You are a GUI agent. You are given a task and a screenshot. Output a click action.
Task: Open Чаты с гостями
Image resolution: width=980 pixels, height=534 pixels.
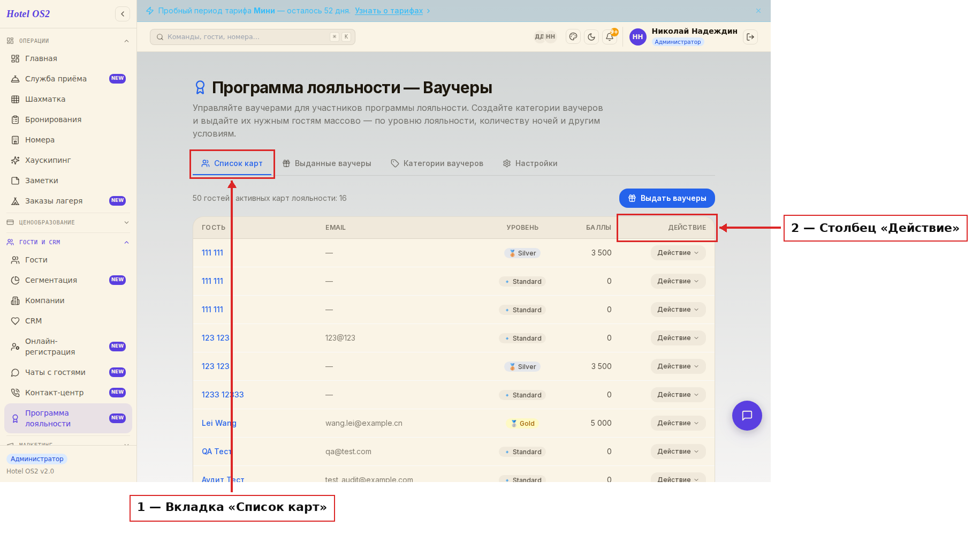68,372
